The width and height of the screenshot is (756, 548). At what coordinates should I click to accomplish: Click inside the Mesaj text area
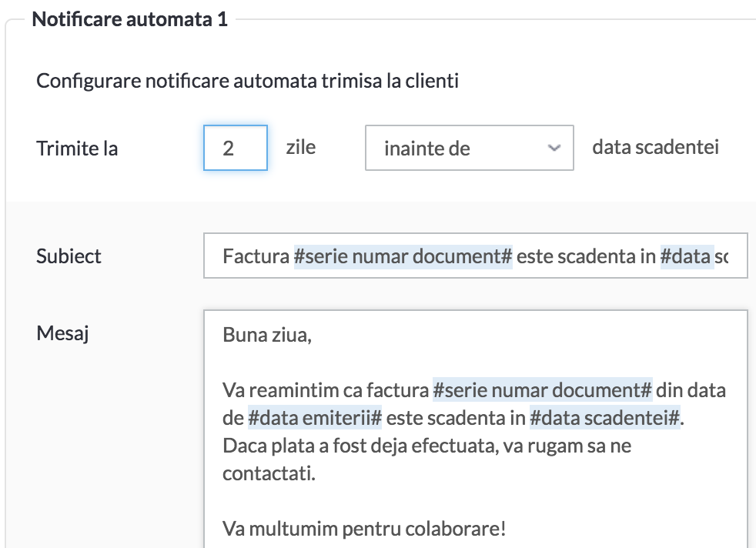[474, 493]
